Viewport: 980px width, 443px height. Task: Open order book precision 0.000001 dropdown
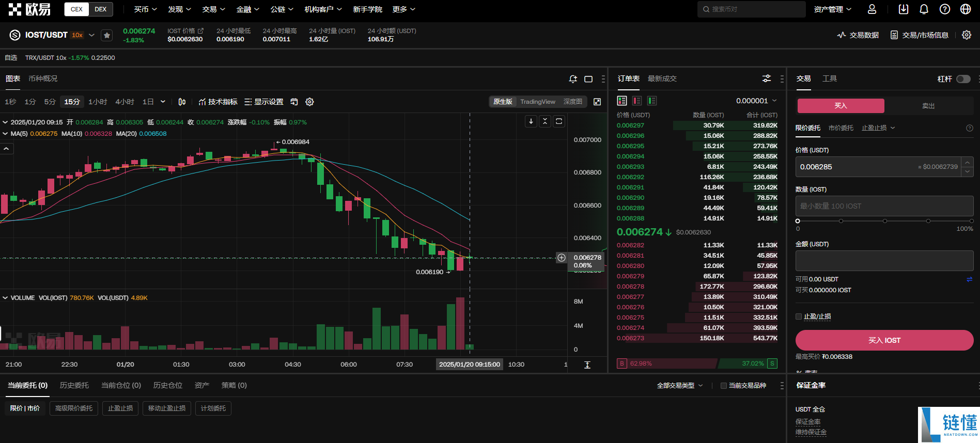click(756, 101)
